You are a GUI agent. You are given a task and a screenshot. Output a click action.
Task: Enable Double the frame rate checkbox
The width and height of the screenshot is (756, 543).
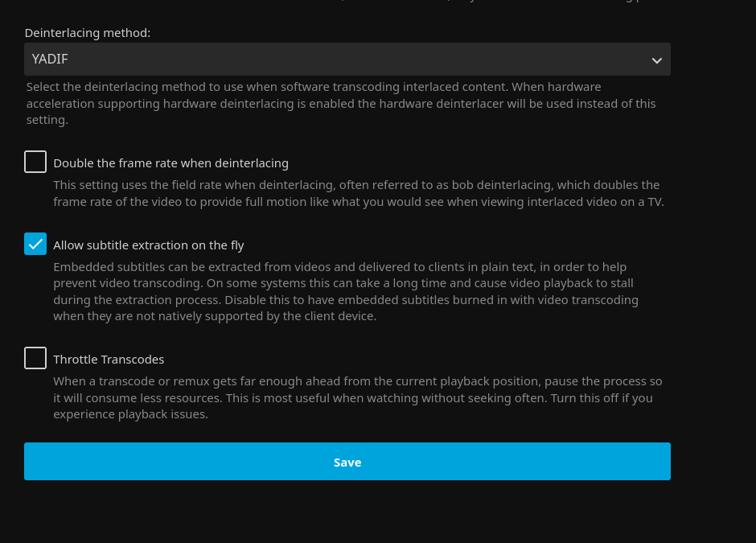35,162
